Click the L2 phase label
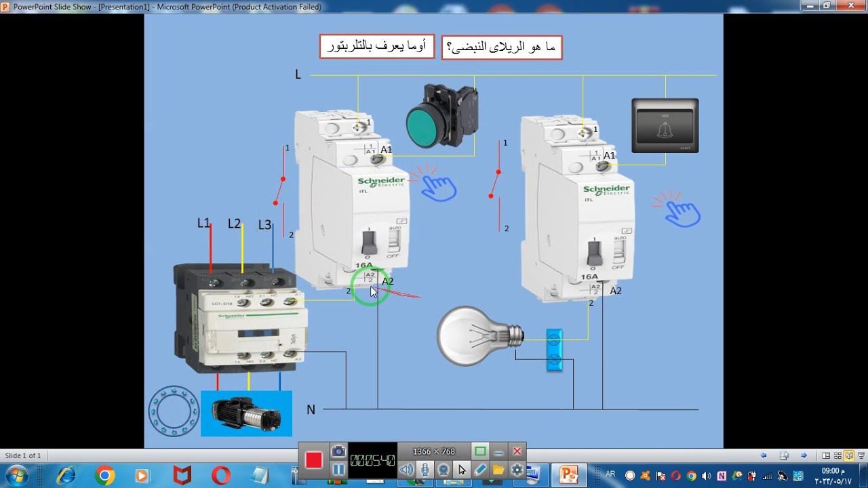The width and height of the screenshot is (868, 488). pos(234,224)
